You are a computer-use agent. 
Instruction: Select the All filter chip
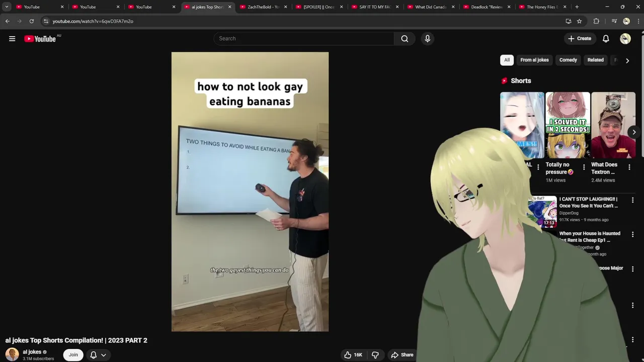coord(507,60)
